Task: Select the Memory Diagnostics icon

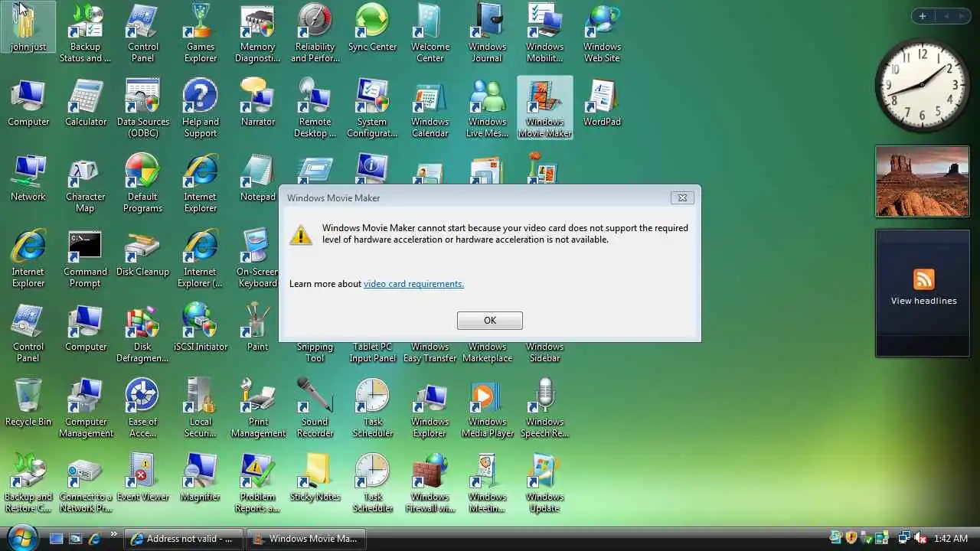Action: click(258, 33)
